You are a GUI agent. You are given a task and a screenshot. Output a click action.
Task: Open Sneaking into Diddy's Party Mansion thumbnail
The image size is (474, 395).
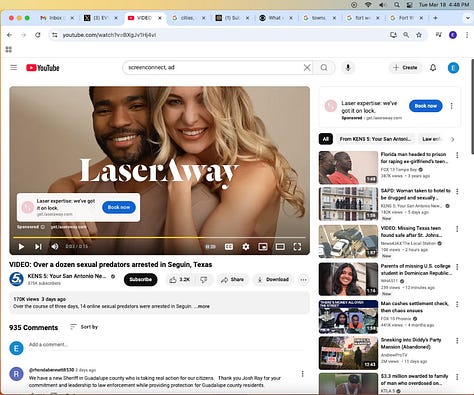348,353
